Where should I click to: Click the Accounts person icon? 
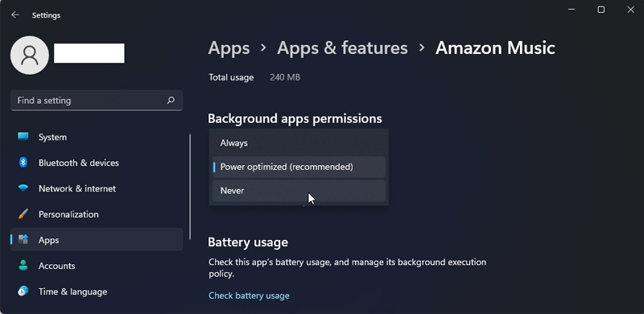pyautogui.click(x=23, y=266)
